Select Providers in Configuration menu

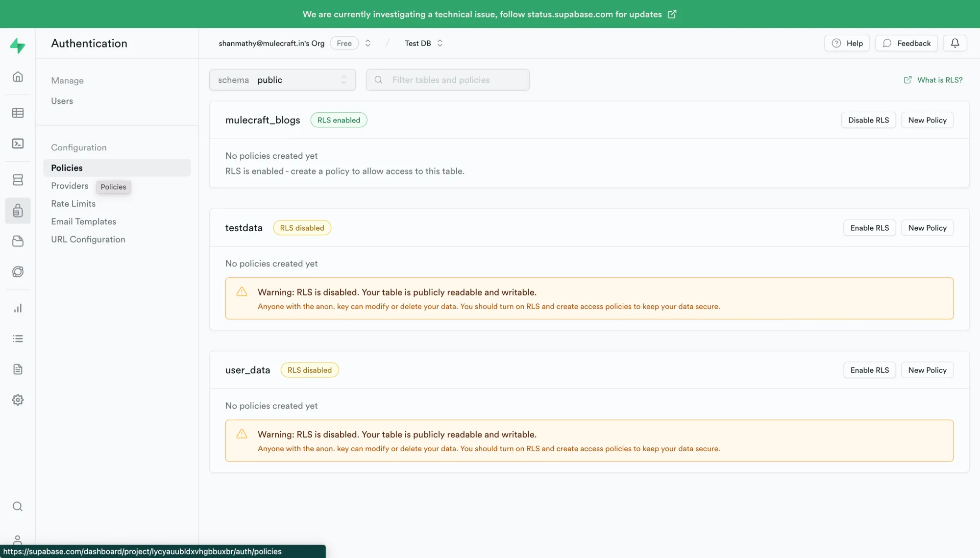(x=70, y=186)
